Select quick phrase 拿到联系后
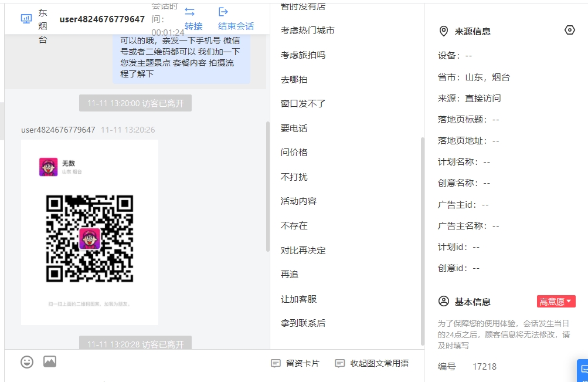 tap(303, 323)
